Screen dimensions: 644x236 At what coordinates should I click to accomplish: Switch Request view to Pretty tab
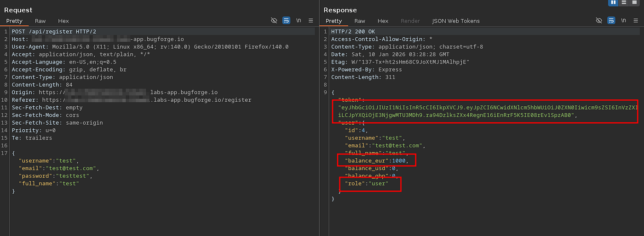point(14,21)
